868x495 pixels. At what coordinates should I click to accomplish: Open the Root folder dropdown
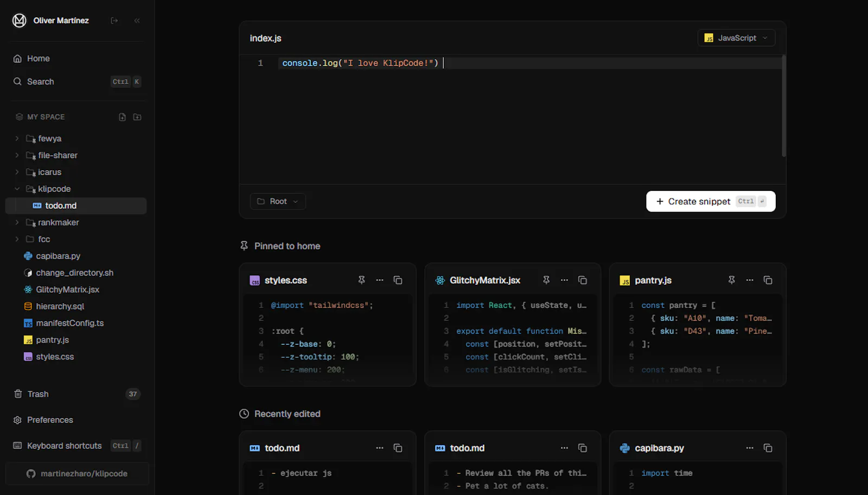[x=278, y=201]
